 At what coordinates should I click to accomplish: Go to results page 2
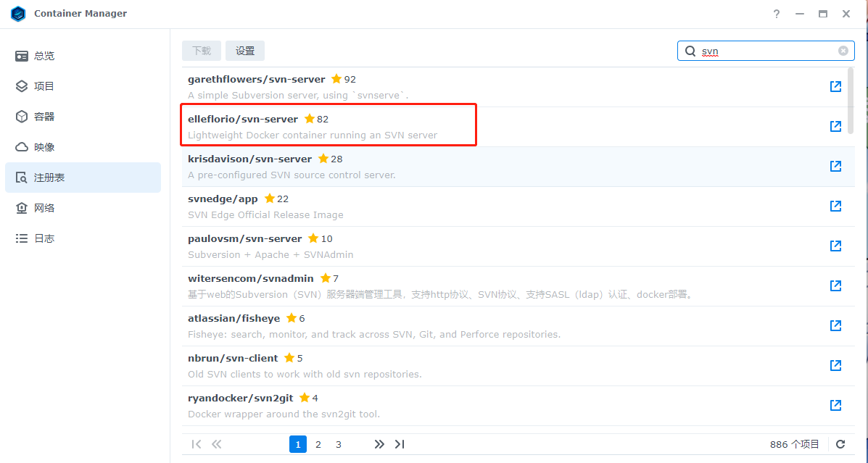318,444
